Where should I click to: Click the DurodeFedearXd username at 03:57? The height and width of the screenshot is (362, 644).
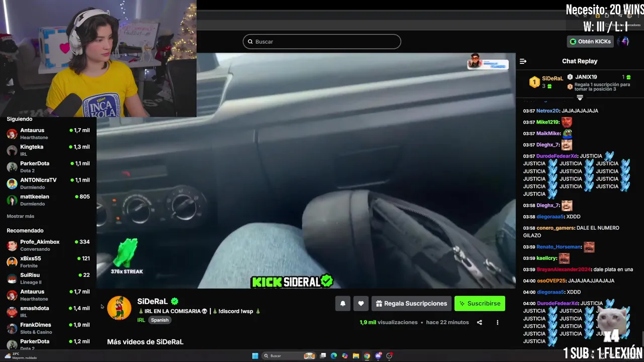coord(556,156)
